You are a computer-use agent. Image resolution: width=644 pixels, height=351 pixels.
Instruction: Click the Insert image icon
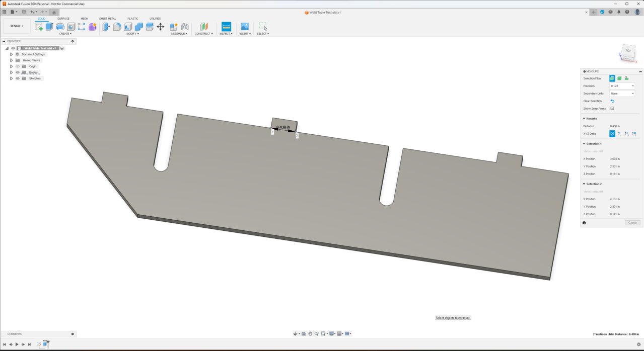pos(245,27)
